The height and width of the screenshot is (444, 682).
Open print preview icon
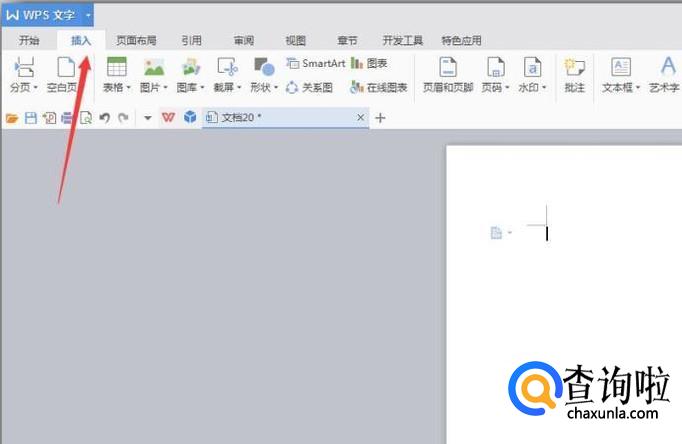coord(86,118)
